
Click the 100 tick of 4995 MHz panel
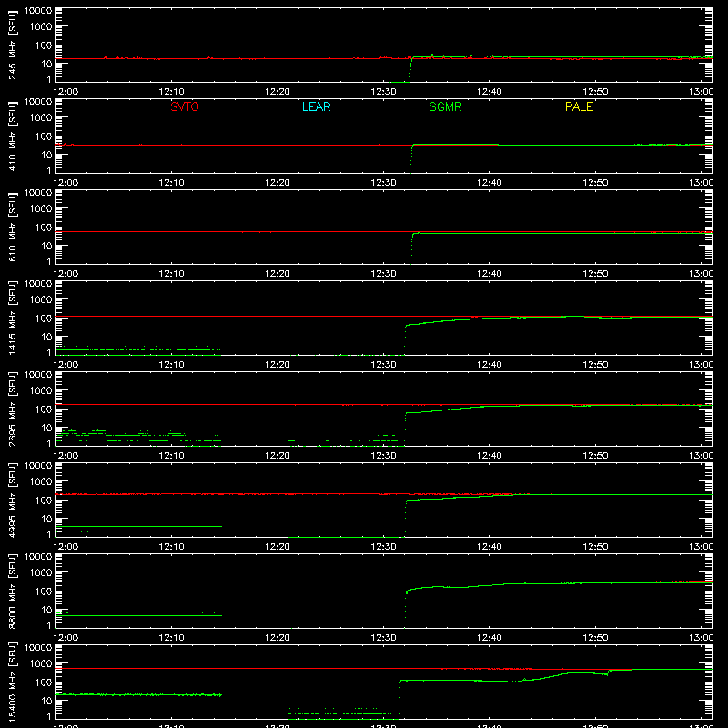(44, 500)
